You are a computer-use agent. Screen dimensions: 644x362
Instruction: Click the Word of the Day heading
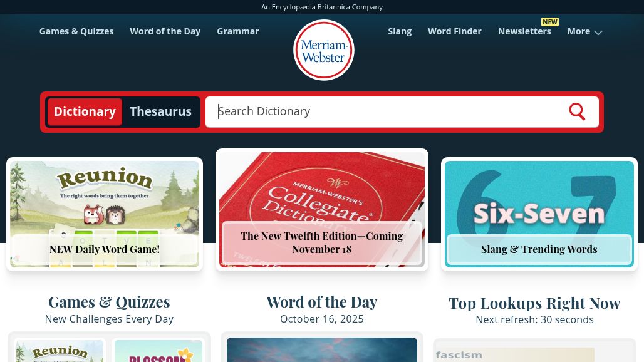coord(322,302)
